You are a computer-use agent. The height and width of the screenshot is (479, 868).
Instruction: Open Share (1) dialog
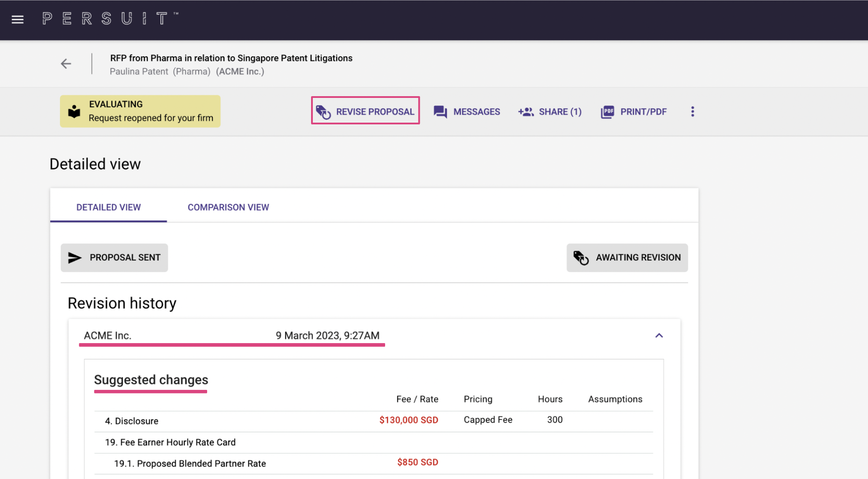pyautogui.click(x=550, y=112)
